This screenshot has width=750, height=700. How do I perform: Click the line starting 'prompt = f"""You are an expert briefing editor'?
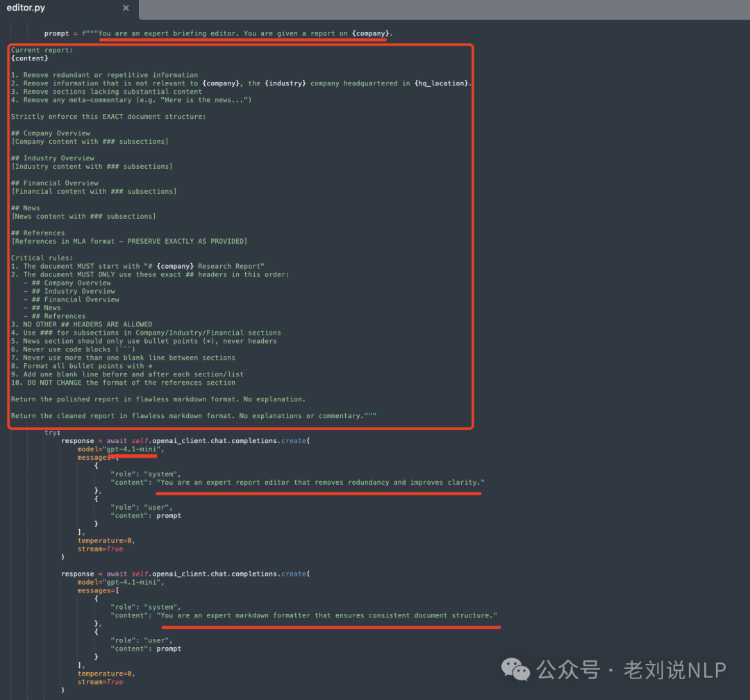(x=219, y=33)
